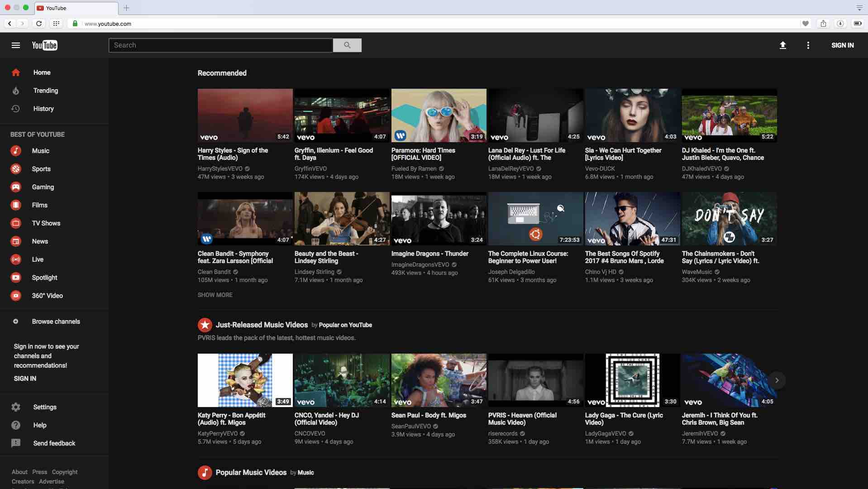Click the upload video icon
Screen dimensions: 868x489
[782, 45]
